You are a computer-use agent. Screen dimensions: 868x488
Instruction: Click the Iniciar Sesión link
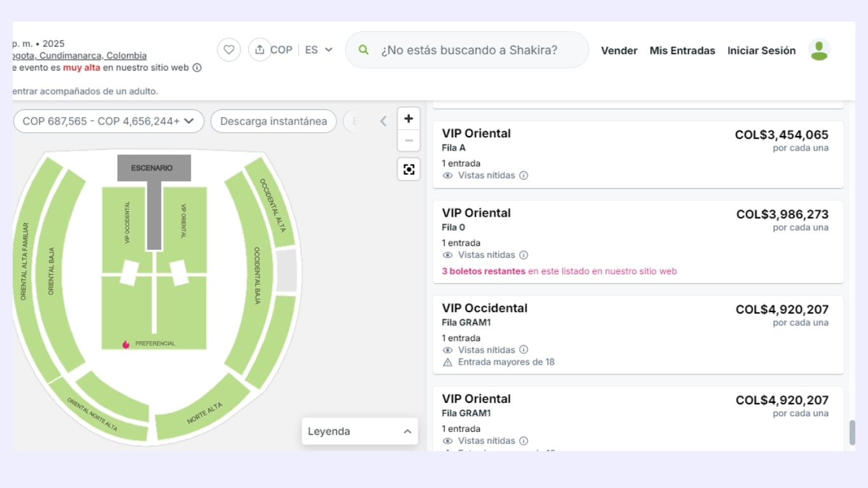click(761, 50)
